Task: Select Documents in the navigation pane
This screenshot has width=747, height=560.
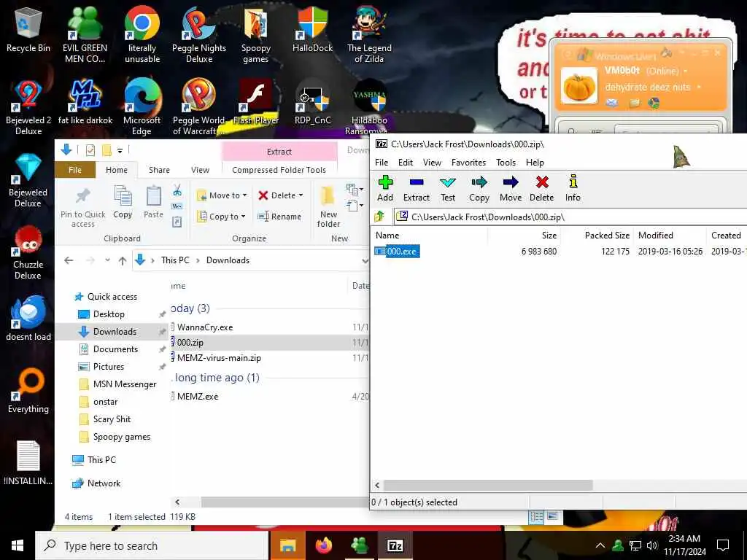Action: [115, 349]
